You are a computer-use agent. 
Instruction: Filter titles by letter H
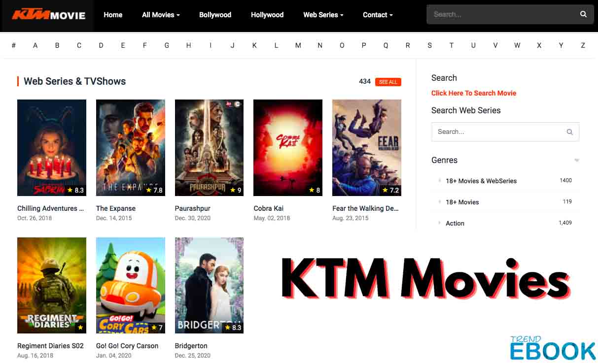pyautogui.click(x=188, y=45)
